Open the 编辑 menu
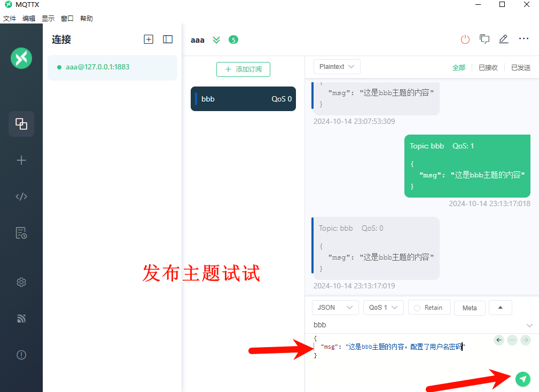The image size is (539, 392). (29, 19)
